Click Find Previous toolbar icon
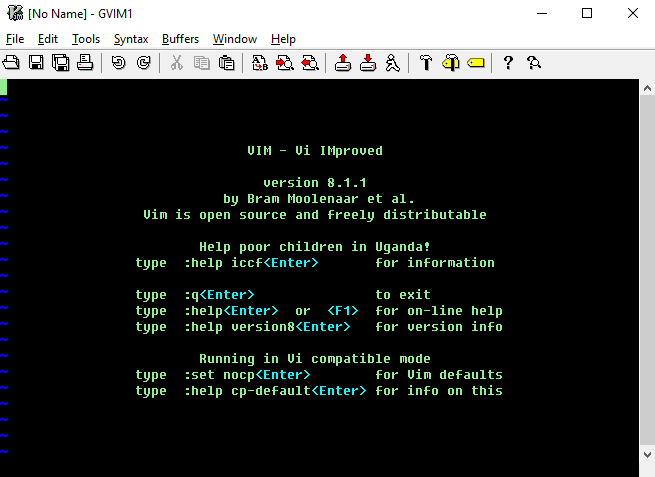Viewport: 655px width, 477px height. pos(310,63)
